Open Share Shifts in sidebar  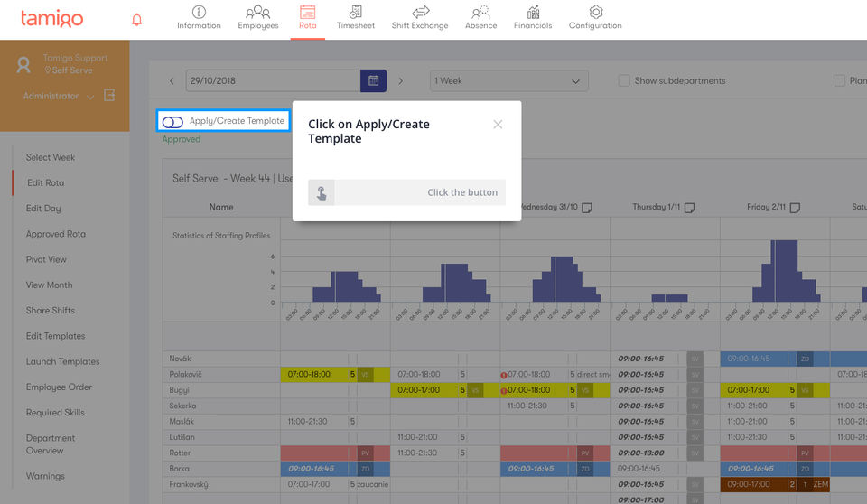[x=50, y=310]
